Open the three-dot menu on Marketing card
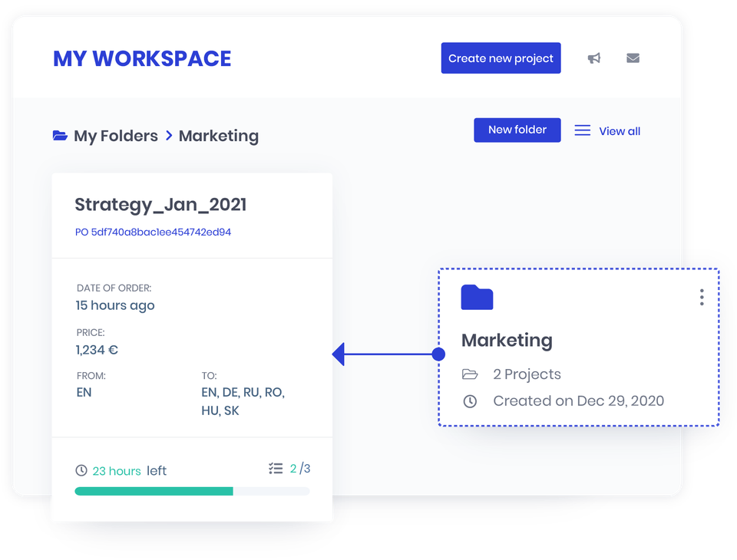This screenshot has height=560, width=737. 701,297
